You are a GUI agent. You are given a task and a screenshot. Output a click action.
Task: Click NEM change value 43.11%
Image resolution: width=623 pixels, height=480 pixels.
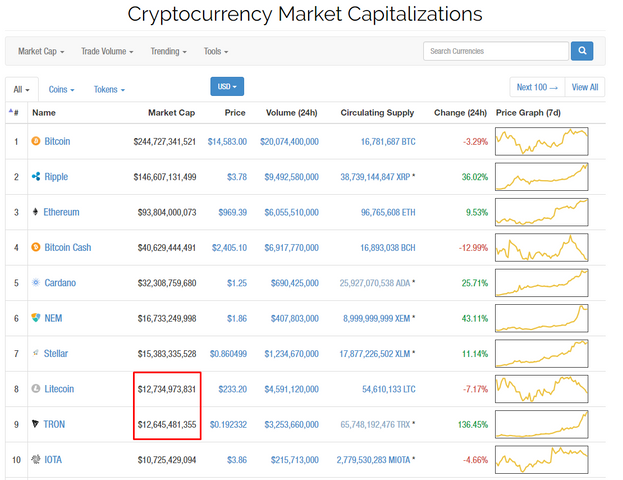(x=475, y=319)
